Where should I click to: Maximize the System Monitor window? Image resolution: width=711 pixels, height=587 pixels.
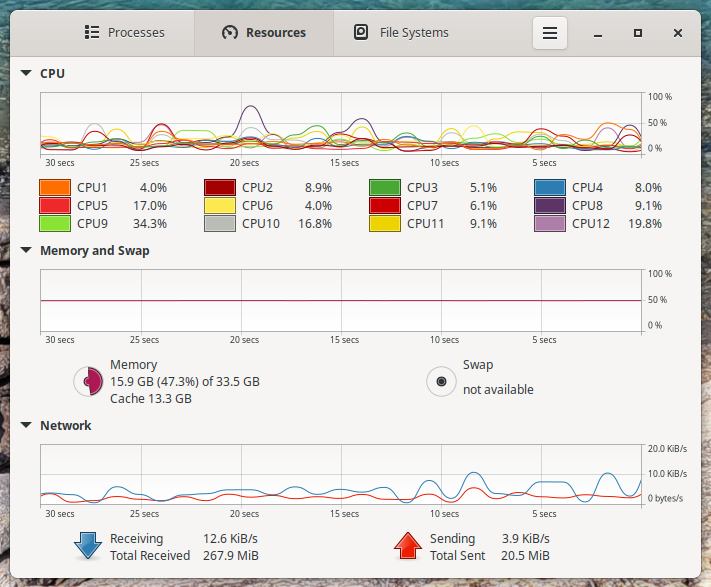638,33
